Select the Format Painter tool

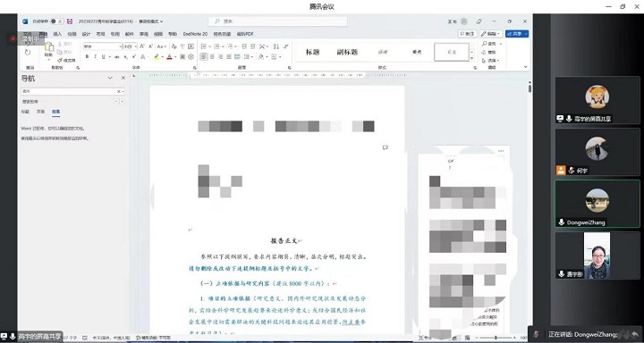pos(66,61)
